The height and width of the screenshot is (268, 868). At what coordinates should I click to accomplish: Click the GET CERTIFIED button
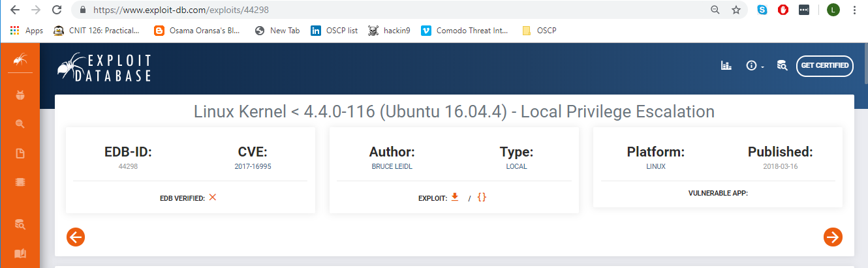[x=825, y=66]
